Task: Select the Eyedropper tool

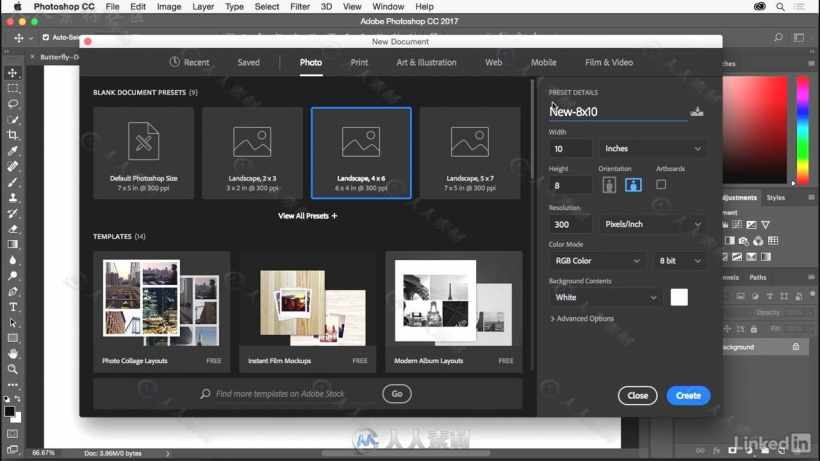Action: coord(13,151)
